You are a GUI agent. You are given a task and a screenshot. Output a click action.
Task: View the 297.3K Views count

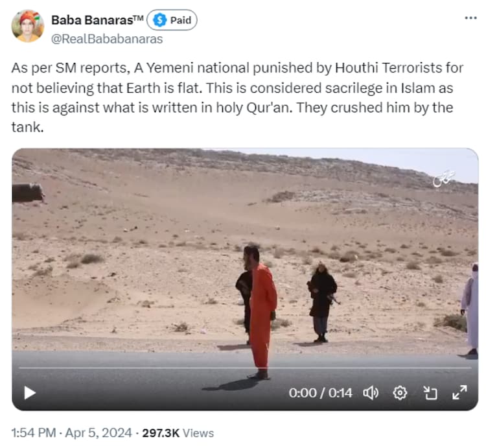(178, 433)
